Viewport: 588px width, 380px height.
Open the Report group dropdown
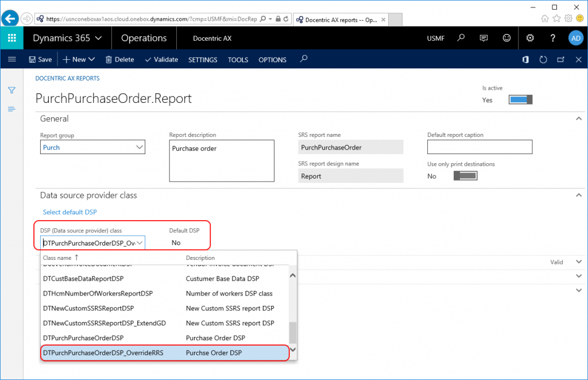pyautogui.click(x=140, y=147)
